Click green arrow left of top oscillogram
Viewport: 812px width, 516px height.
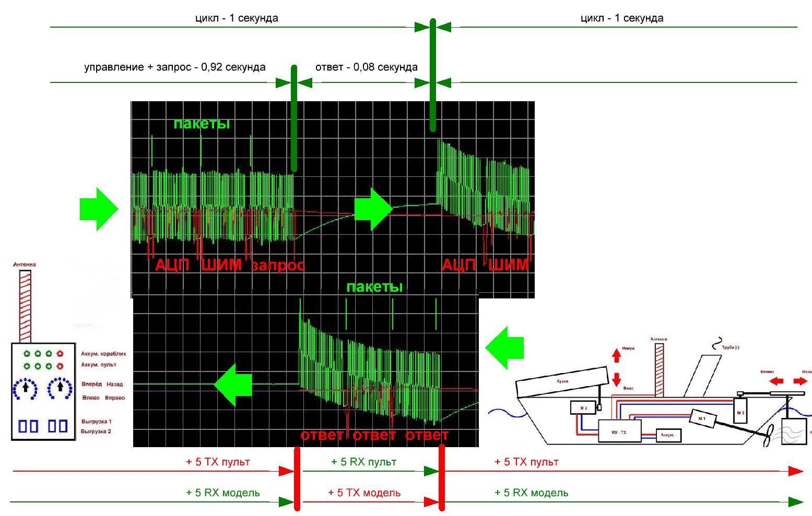[x=98, y=209]
